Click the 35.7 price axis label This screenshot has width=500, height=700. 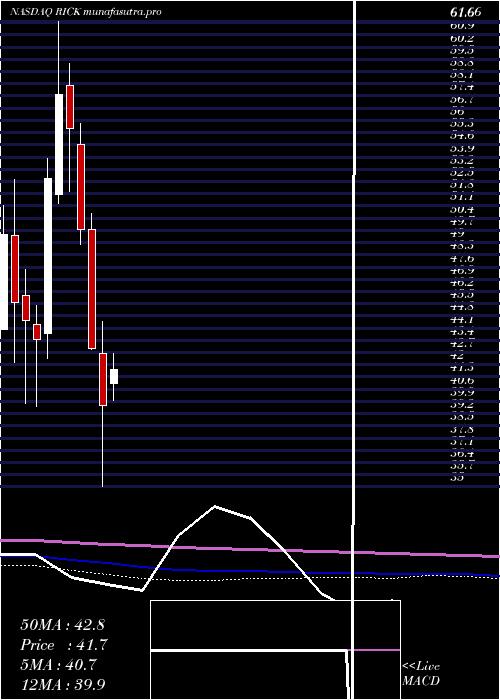(x=462, y=467)
